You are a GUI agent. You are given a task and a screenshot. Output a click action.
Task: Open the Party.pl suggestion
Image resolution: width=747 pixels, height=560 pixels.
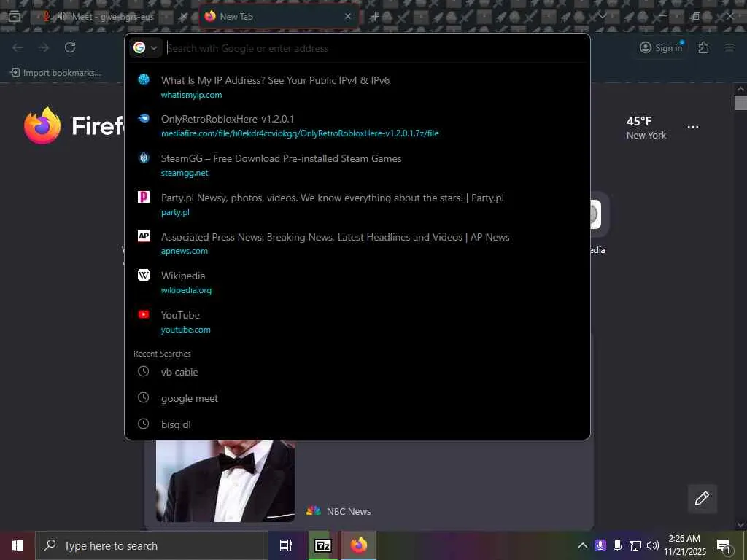coord(357,204)
